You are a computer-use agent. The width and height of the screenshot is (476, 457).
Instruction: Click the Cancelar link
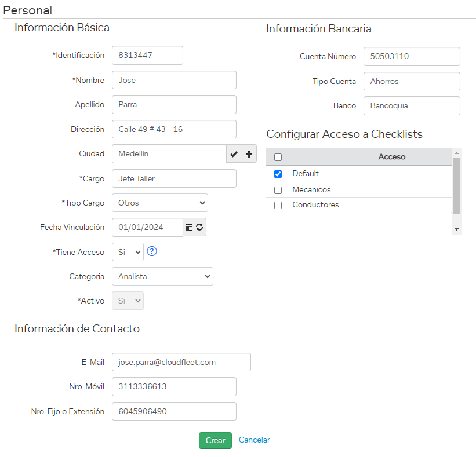coord(254,440)
